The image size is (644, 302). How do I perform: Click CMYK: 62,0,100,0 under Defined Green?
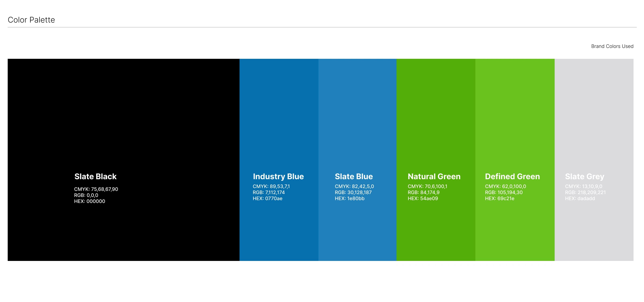pos(505,186)
